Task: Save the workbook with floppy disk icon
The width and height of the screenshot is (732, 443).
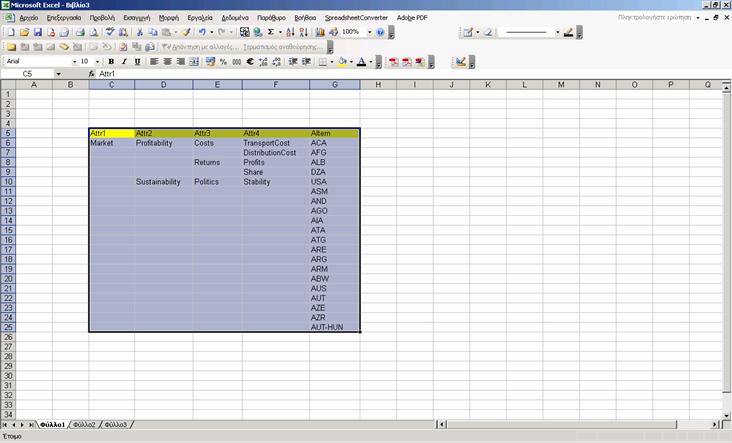Action: tap(38, 32)
